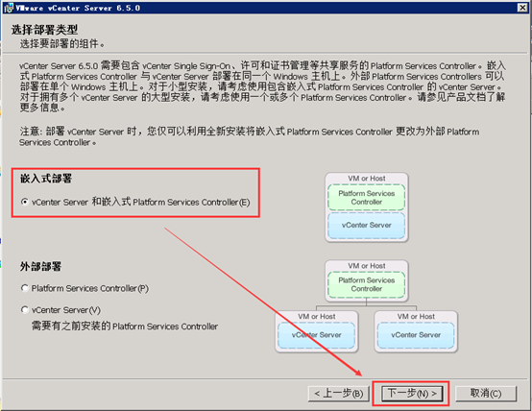The image size is (532, 411).
Task: Click the 下一步(N) next button
Action: click(412, 394)
